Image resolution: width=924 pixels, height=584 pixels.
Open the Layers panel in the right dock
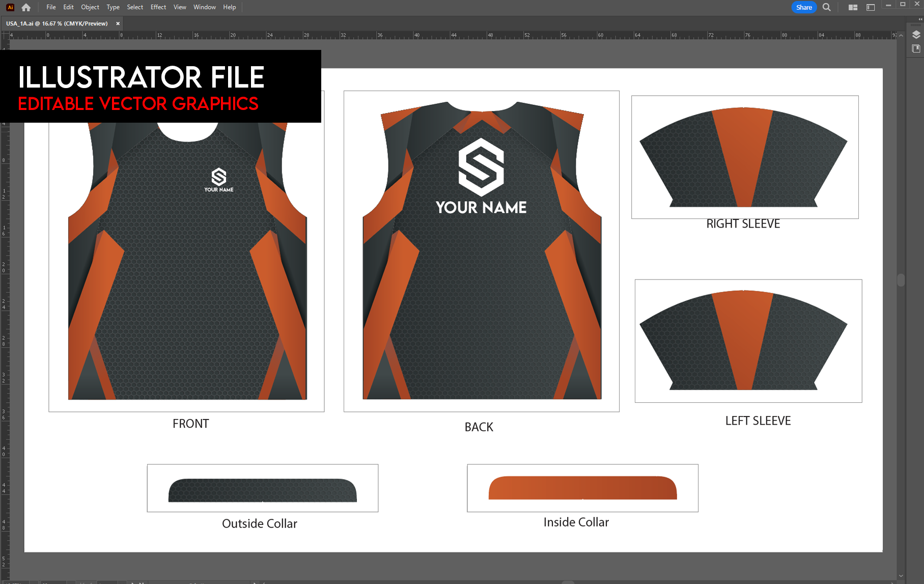click(x=916, y=35)
